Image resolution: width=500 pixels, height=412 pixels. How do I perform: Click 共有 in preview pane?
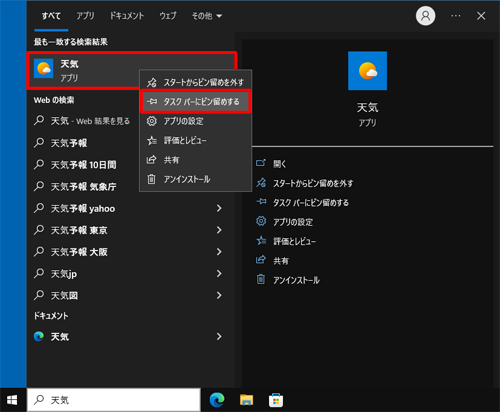coord(281,261)
